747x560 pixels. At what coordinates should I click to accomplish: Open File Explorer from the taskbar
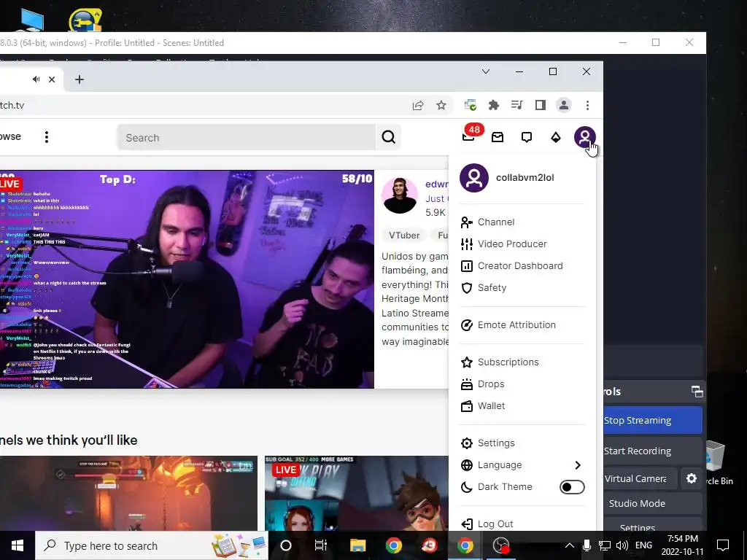(x=357, y=545)
